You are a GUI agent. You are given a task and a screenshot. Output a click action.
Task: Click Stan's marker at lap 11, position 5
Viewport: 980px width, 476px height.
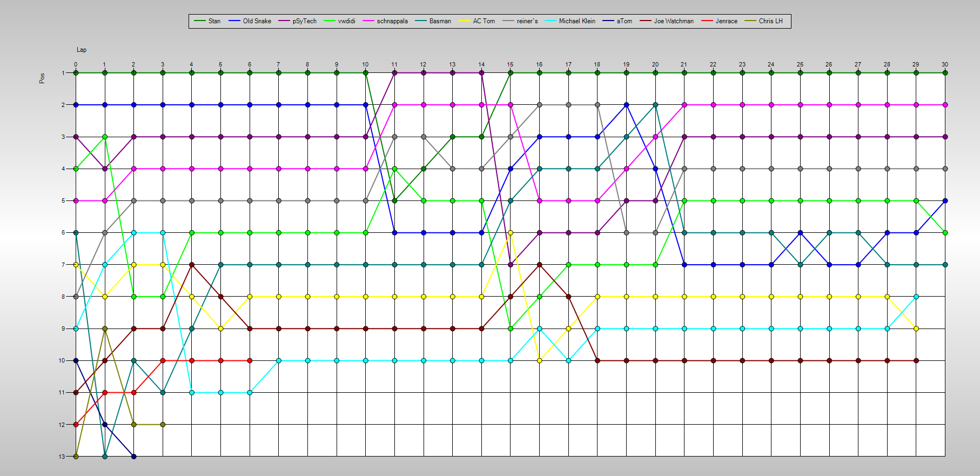point(394,200)
